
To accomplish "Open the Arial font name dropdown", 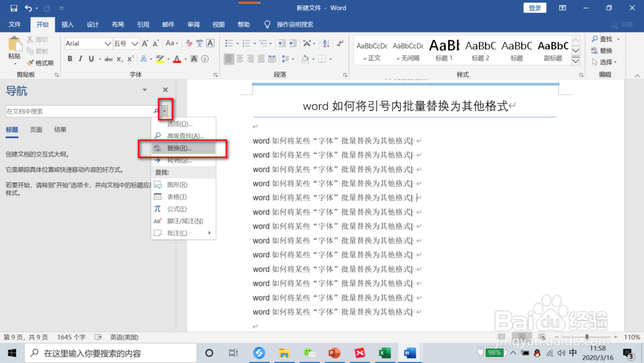I will pyautogui.click(x=108, y=44).
